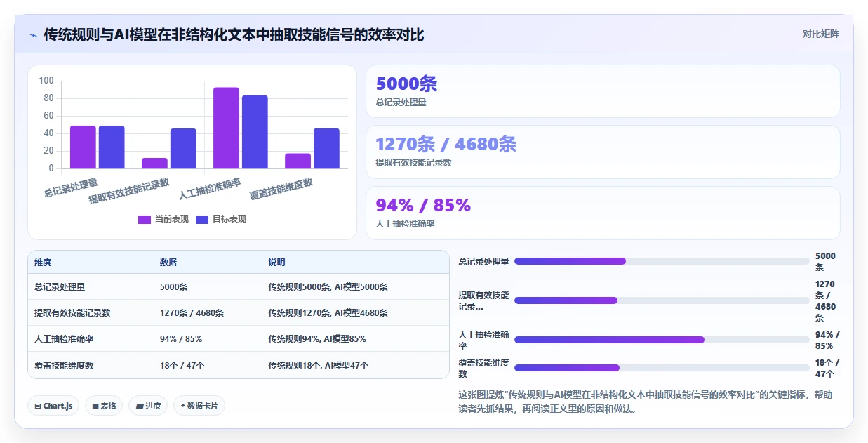Click the 当前表现 bar for 总记录处理量

[x=83, y=147]
